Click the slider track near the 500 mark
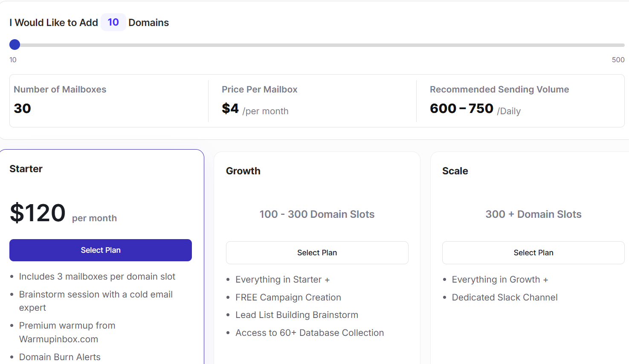This screenshot has width=629, height=364. click(614, 44)
